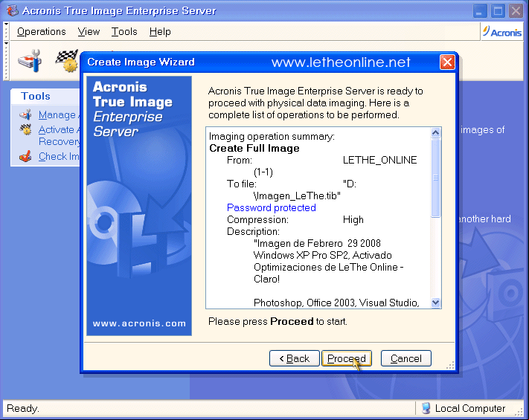Click the Local Computer status bar text
529x420 pixels.
(470, 409)
